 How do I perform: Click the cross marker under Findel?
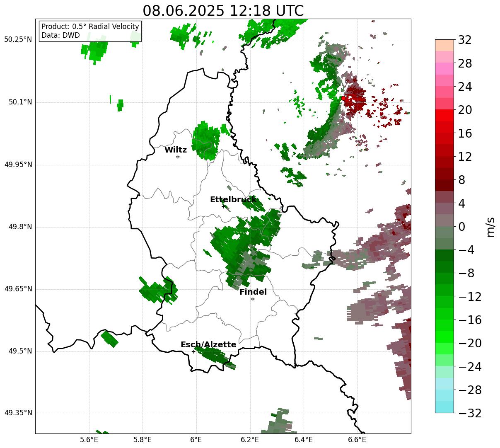(253, 299)
